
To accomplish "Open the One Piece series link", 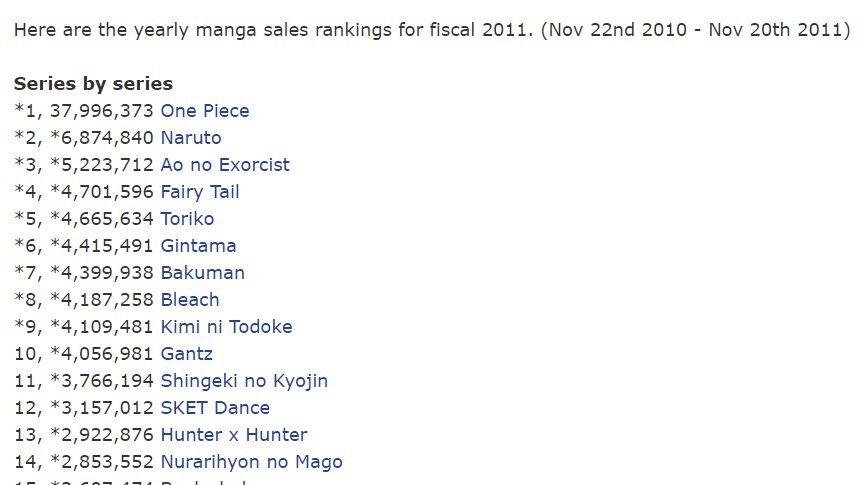I will coord(204,111).
